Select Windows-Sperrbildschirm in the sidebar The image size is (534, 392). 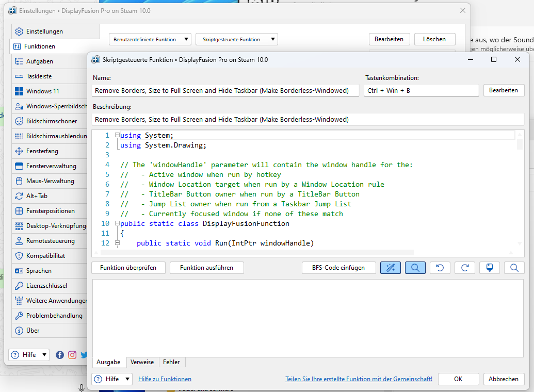click(x=50, y=106)
